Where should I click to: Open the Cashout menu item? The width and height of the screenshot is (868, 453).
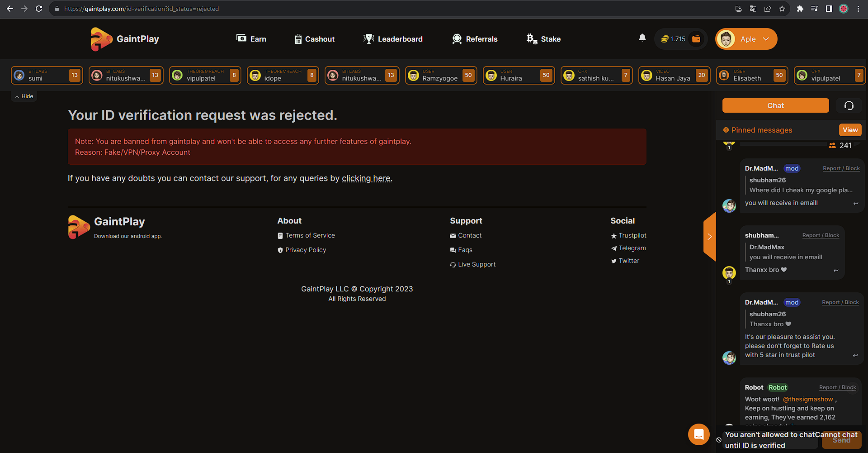pyautogui.click(x=315, y=39)
